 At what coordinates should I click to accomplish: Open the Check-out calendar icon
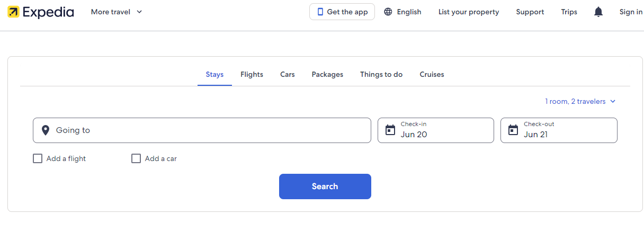[x=513, y=130]
